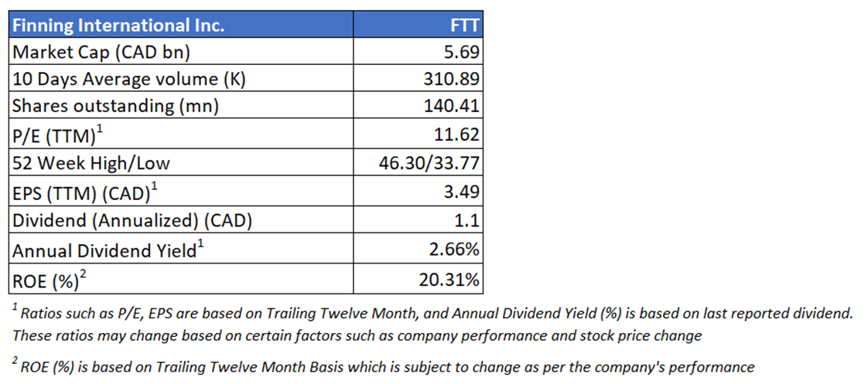Select the 1.1 dividend value cell
The width and height of the screenshot is (868, 384).
(468, 221)
